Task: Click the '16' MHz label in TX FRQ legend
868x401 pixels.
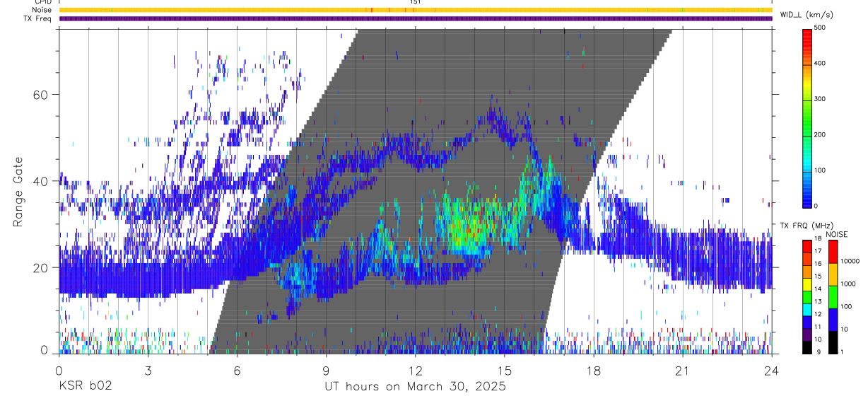Action: (x=819, y=264)
